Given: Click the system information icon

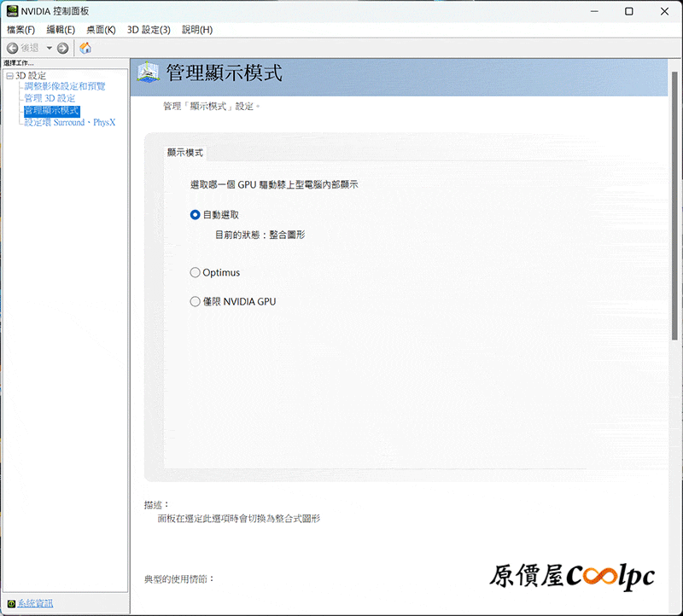Looking at the screenshot, I should [11, 603].
